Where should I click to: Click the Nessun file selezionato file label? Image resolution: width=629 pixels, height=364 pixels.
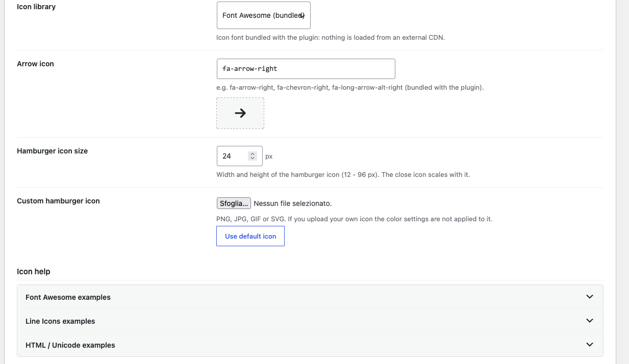pos(293,203)
